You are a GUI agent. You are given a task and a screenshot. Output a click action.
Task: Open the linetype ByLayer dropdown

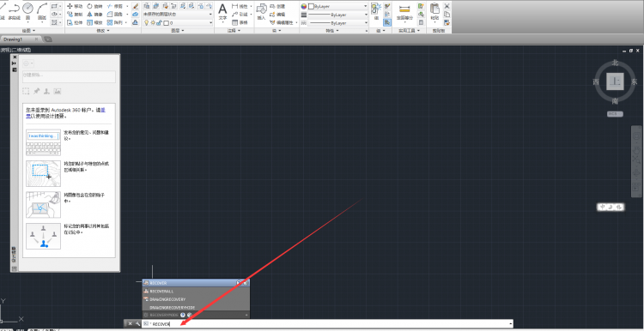(337, 23)
